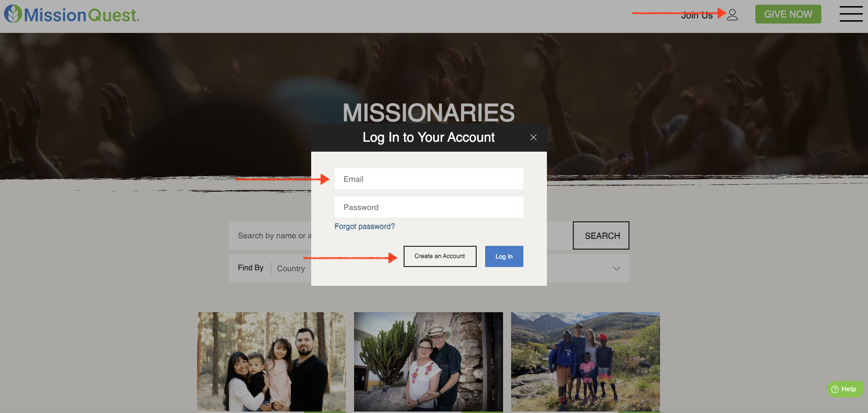This screenshot has width=868, height=413.
Task: Open the Forgot password link
Action: tap(364, 227)
